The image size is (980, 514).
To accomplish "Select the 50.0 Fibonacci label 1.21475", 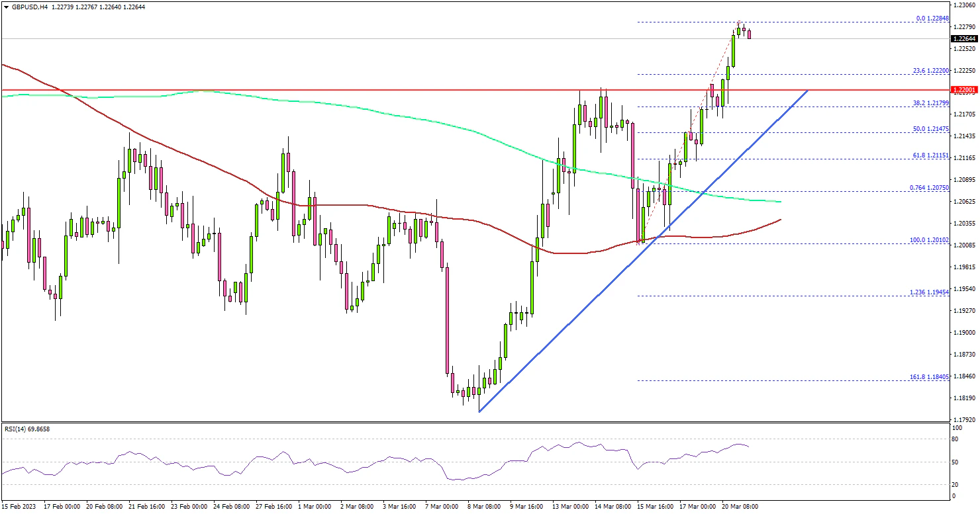I will coord(932,130).
